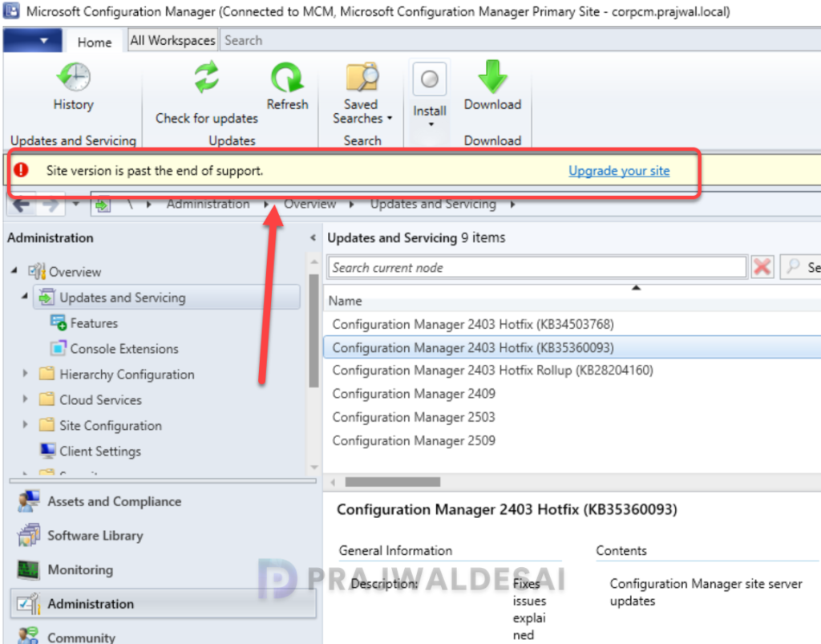Click the Features node icon
This screenshot has height=644, width=821.
point(58,322)
